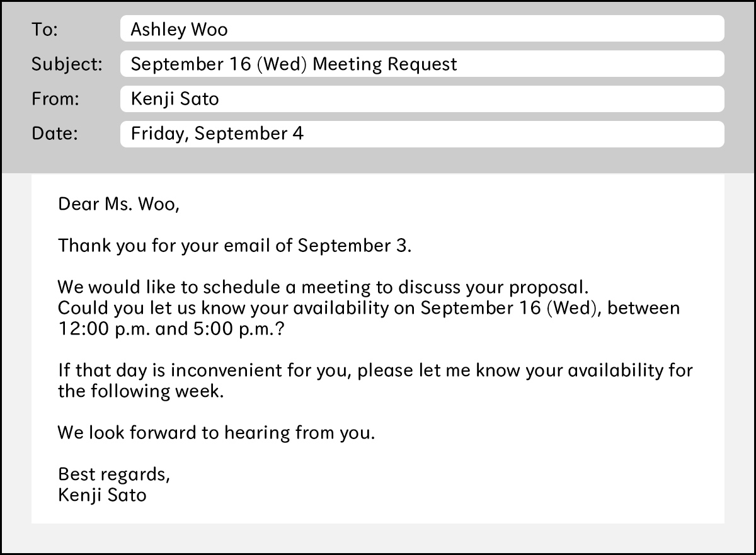Click the 'Date:' label
The height and width of the screenshot is (555, 756).
(54, 134)
